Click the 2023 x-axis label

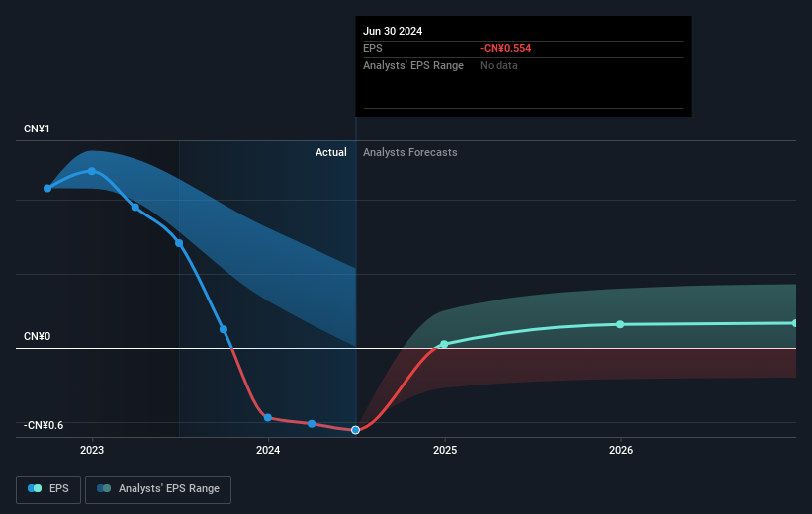(92, 450)
